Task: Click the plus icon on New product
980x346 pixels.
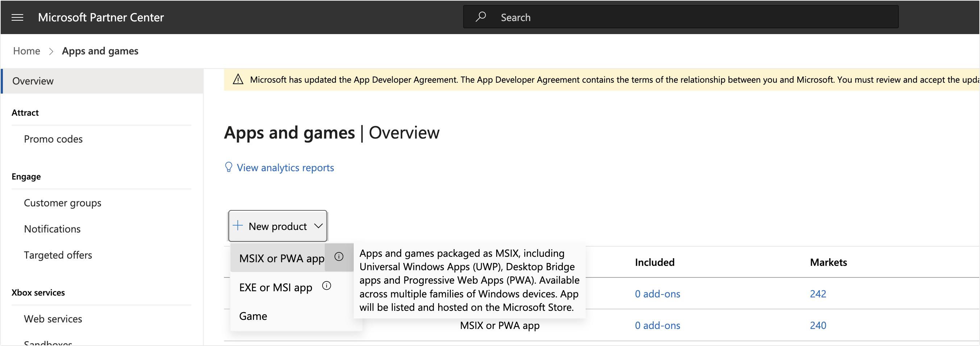Action: 238,226
